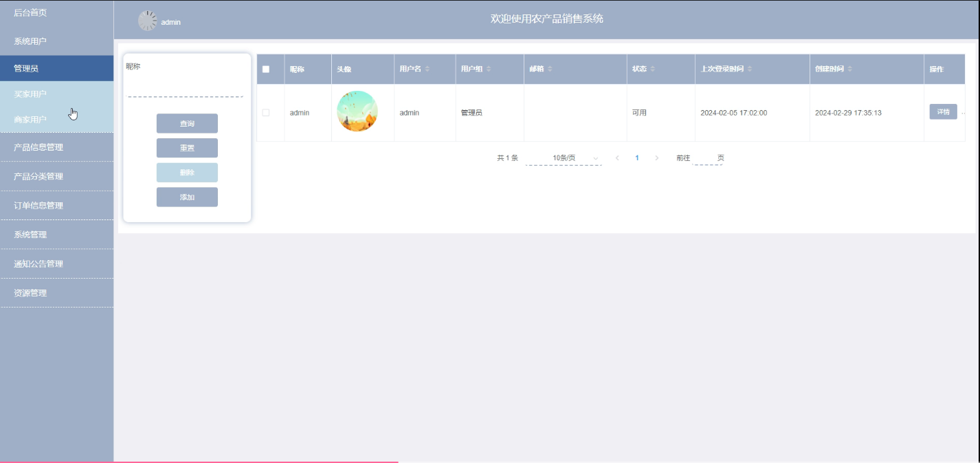Click admin row avatar thumbnail

coord(357,111)
